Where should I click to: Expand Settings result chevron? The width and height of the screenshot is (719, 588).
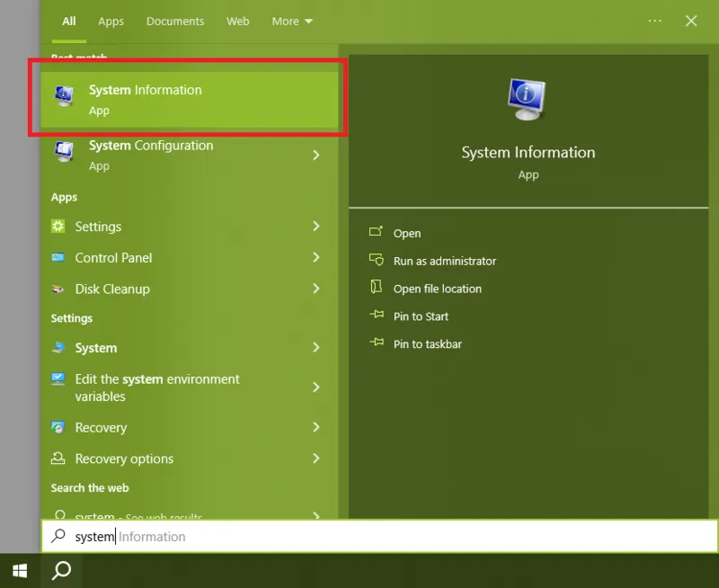[x=316, y=226]
